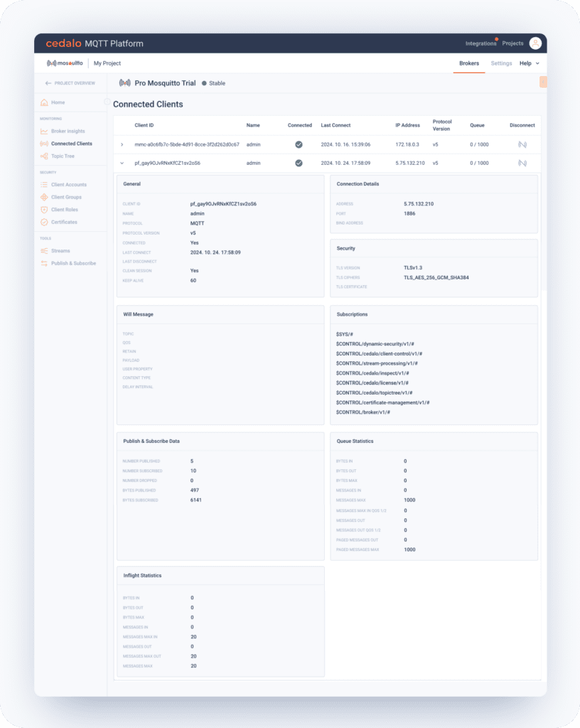Click the Home icon in sidebar
Screen dimensions: 580x728
[45, 102]
